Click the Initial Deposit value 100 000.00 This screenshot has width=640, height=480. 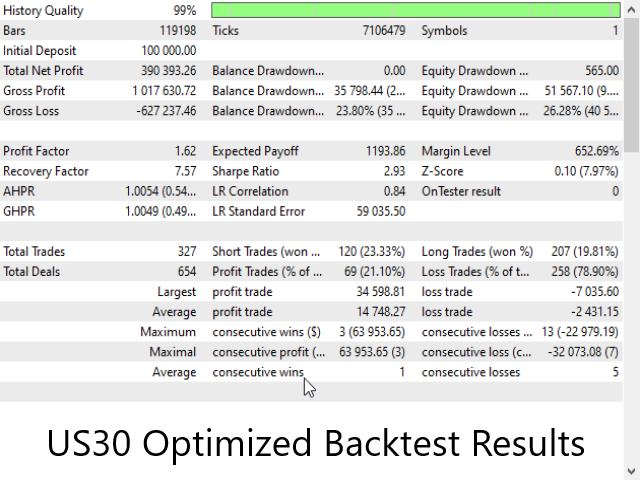click(x=169, y=51)
